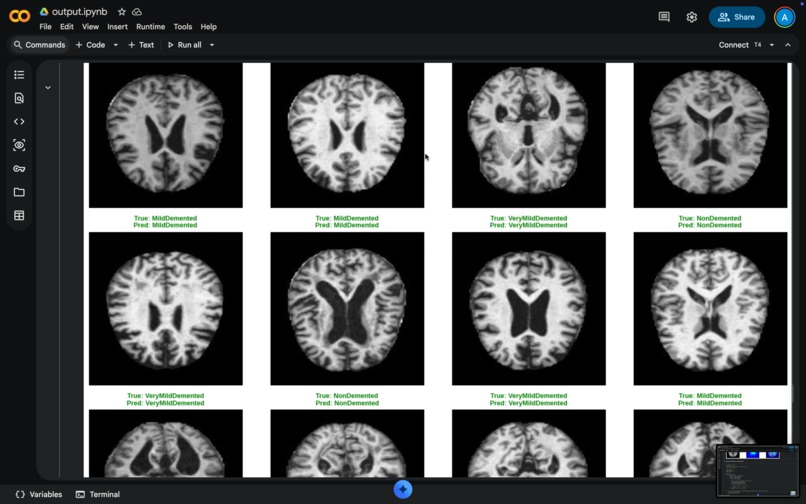Open the settings gear icon
Screen dimensions: 806x504
[692, 17]
